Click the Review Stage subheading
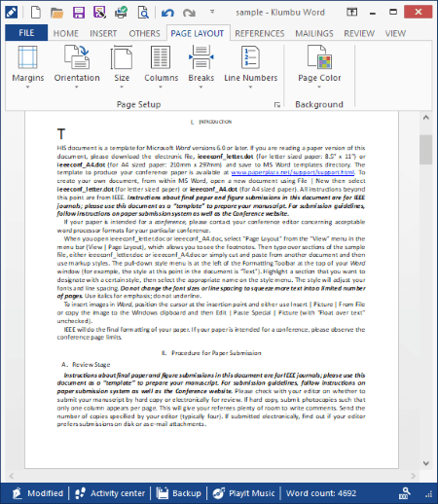This screenshot has height=504, width=438. [86, 365]
